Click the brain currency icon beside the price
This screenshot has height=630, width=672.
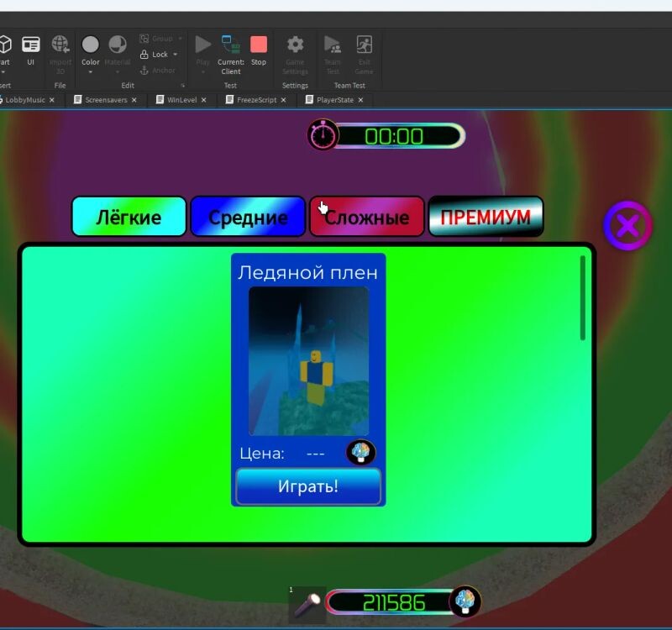[x=361, y=453]
